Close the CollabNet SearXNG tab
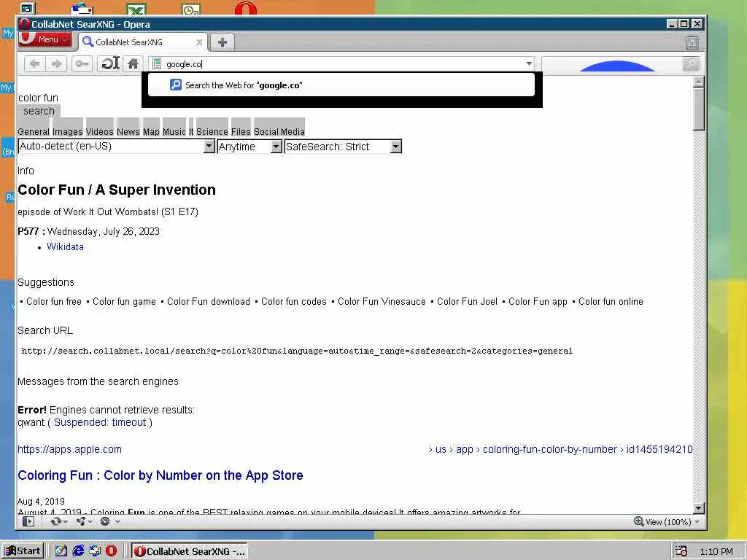 pyautogui.click(x=199, y=42)
